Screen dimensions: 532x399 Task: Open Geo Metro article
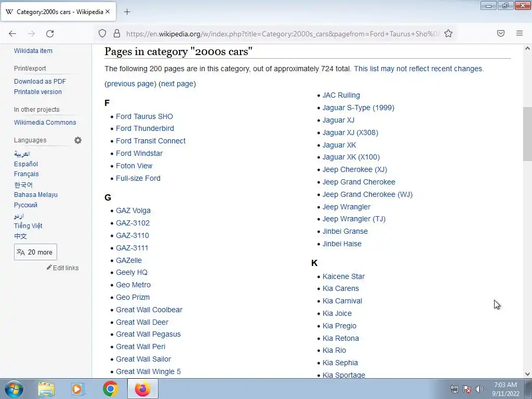(x=133, y=285)
